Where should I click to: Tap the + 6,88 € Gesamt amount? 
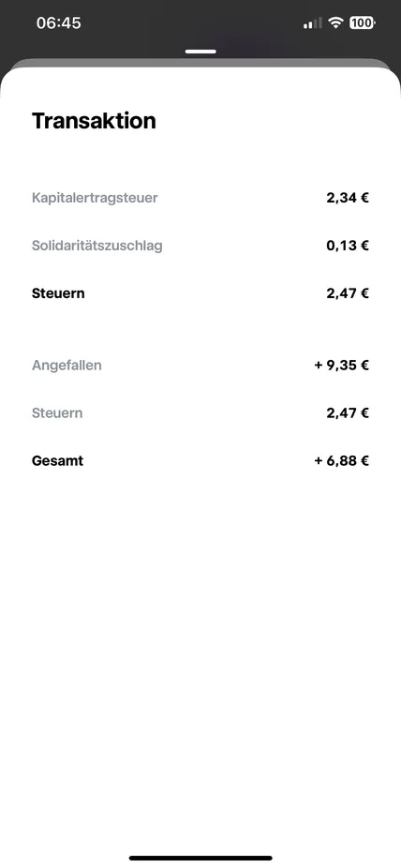341,460
